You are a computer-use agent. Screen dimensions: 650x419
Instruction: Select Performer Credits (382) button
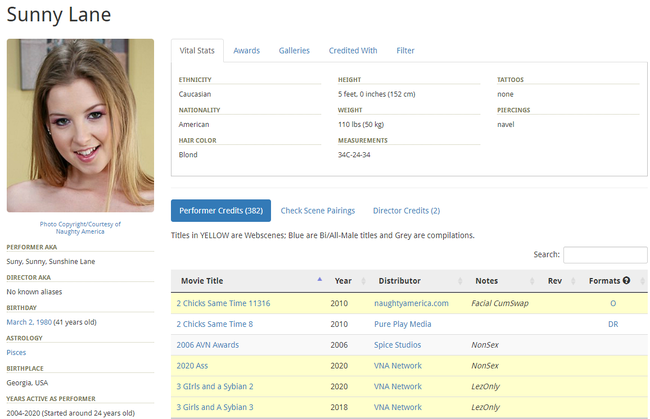click(x=221, y=211)
